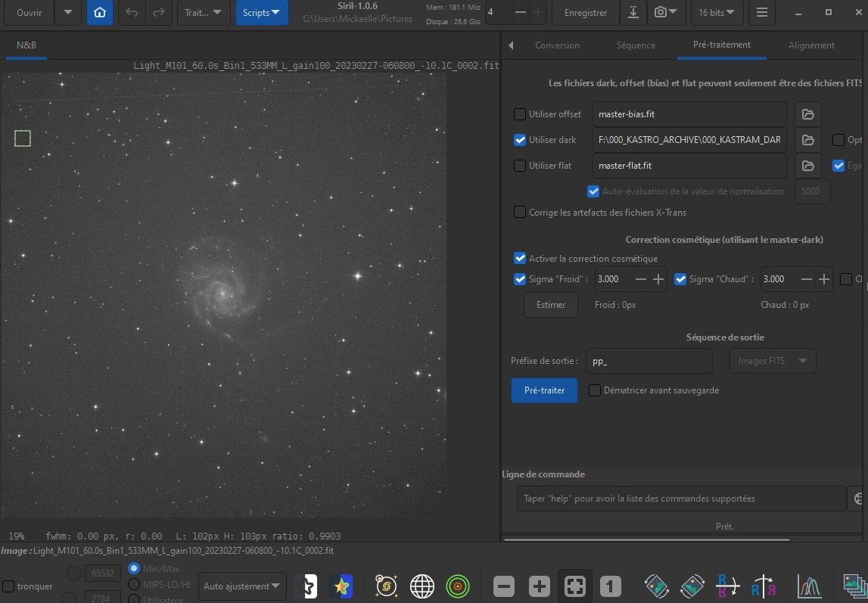Open the PSF target icon tool
Screen dimensions: 868x603
(x=457, y=585)
